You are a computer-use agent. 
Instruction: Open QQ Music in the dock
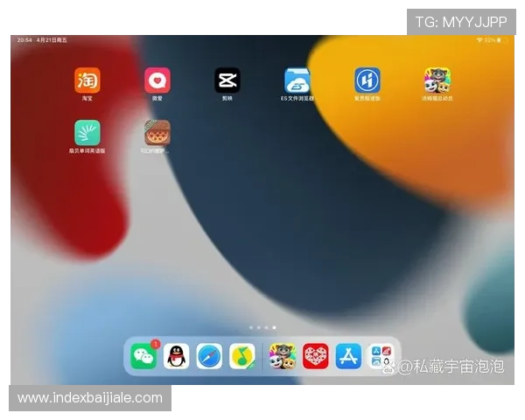click(x=241, y=356)
